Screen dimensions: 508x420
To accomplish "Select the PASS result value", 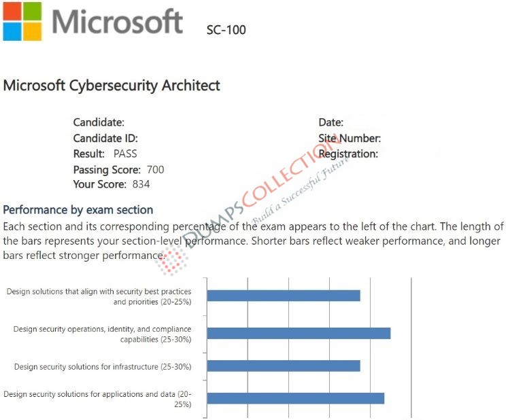I will point(125,154).
